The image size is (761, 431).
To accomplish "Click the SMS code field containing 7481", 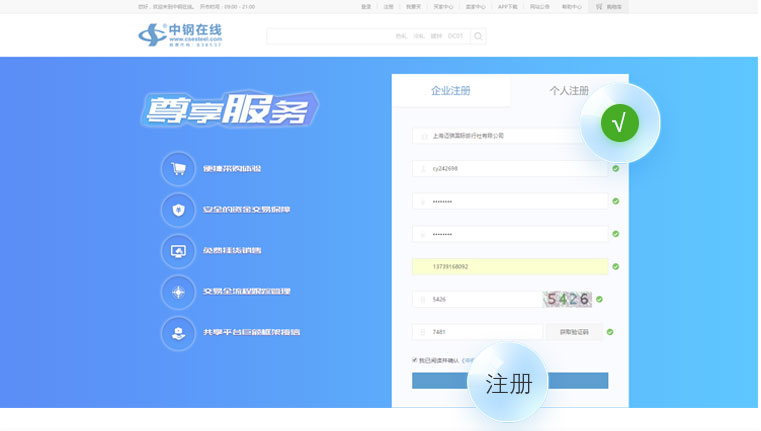I will point(477,332).
